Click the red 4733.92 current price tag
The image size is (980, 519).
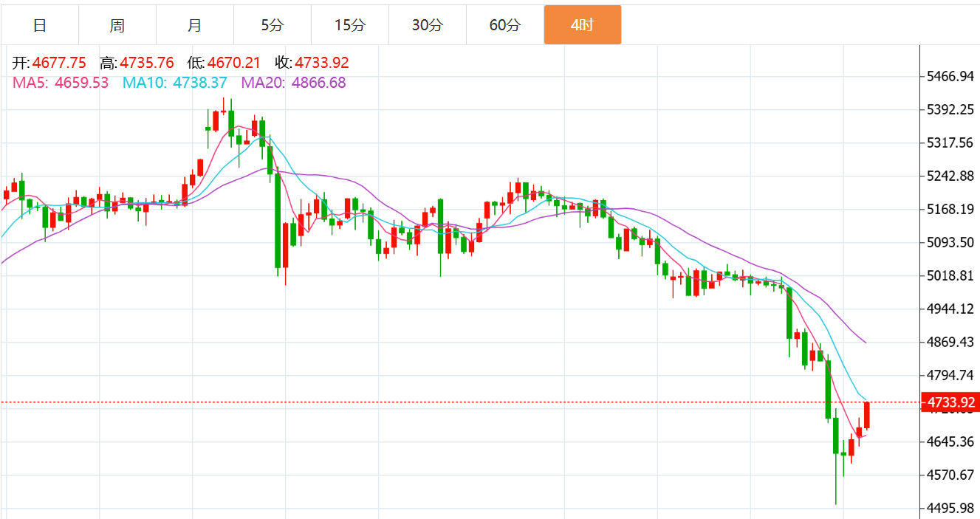click(949, 402)
